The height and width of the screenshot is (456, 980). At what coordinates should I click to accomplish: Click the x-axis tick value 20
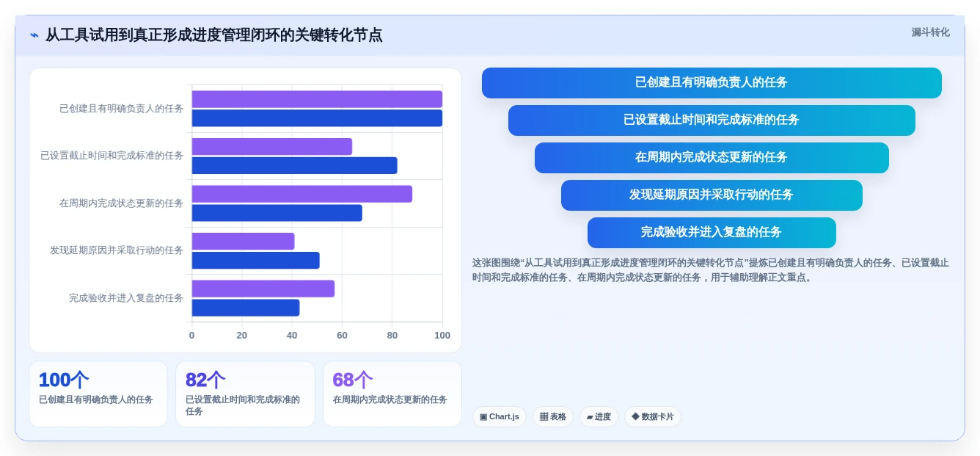242,336
